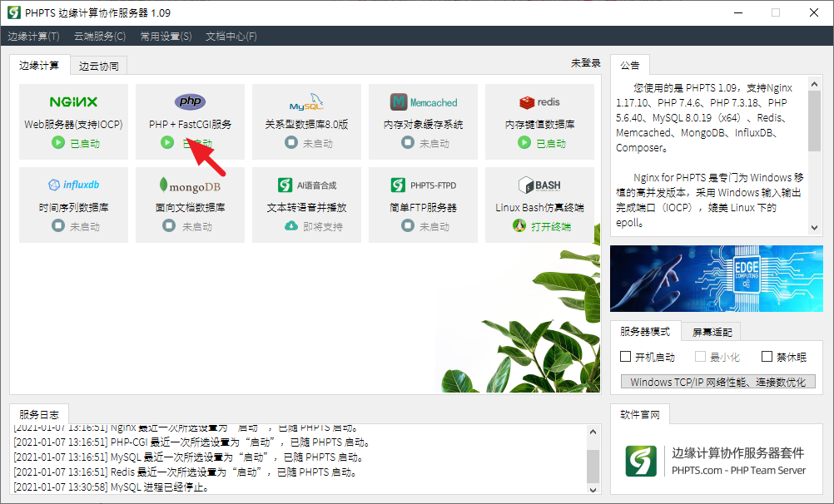Start mongoDB via its grey stop icon
834x504 pixels.
click(x=169, y=225)
